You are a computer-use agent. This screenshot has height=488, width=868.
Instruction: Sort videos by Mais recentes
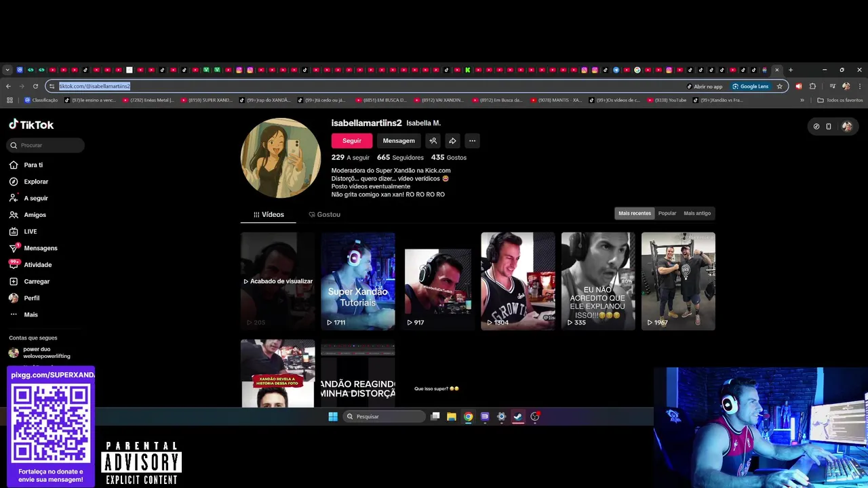pyautogui.click(x=635, y=213)
